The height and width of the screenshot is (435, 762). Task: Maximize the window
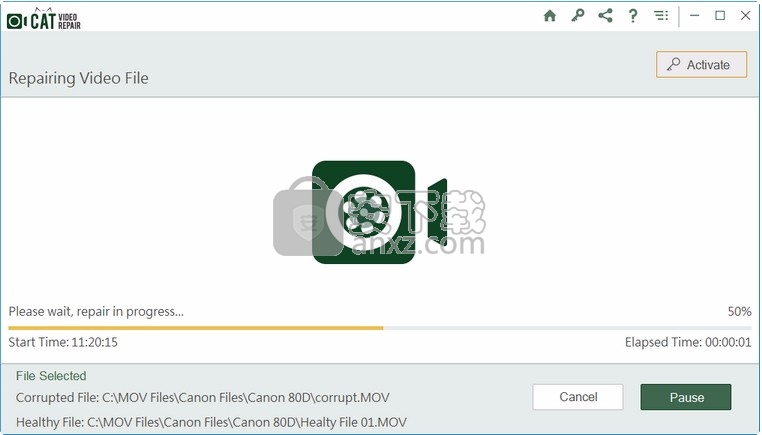point(720,16)
